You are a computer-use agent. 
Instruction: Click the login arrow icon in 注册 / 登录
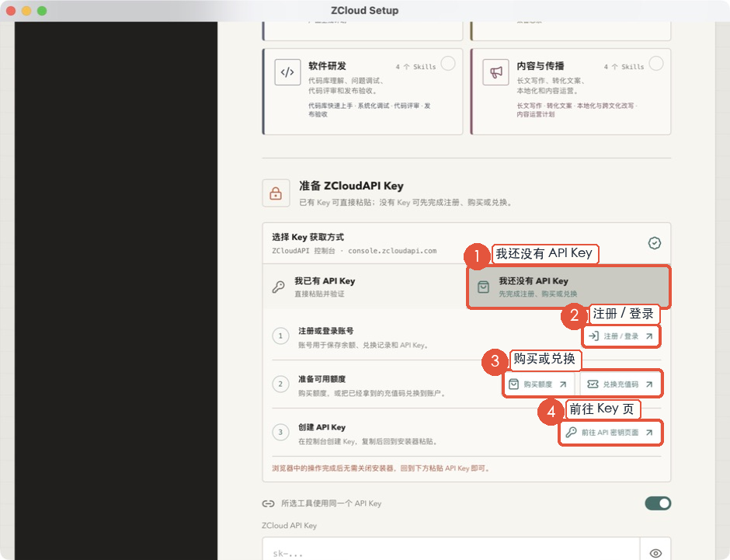(593, 336)
